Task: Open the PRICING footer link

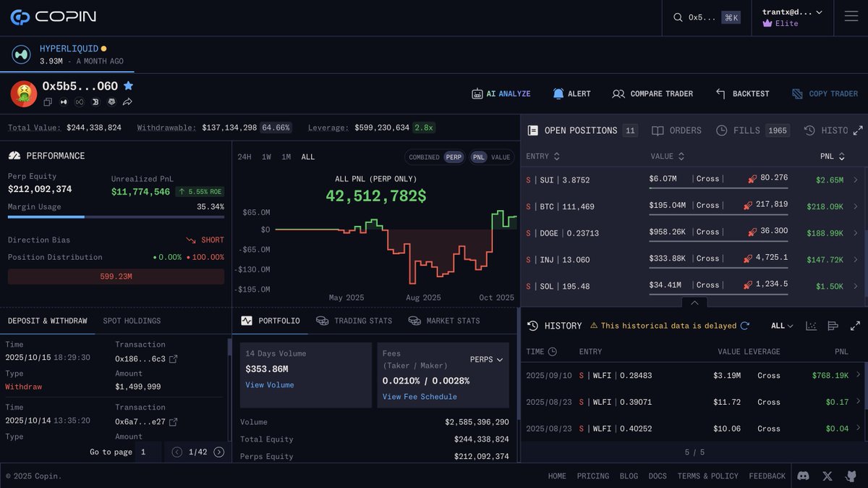Action: 593,476
